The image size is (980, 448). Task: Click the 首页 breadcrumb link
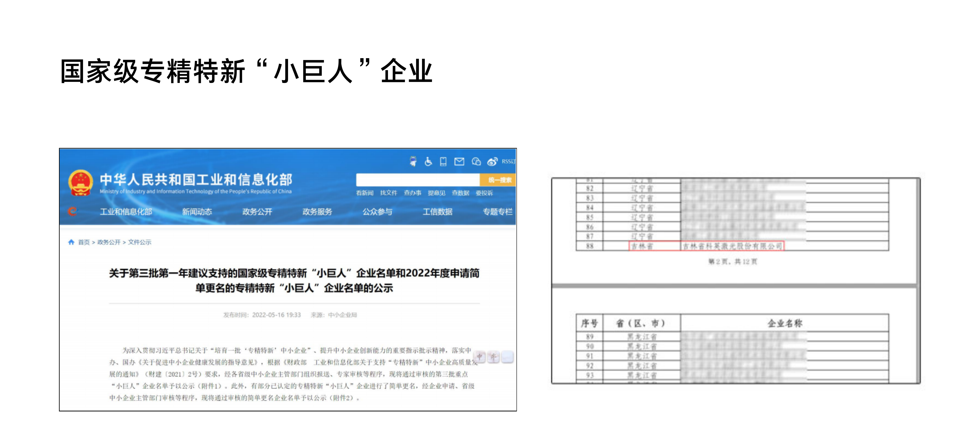point(84,242)
